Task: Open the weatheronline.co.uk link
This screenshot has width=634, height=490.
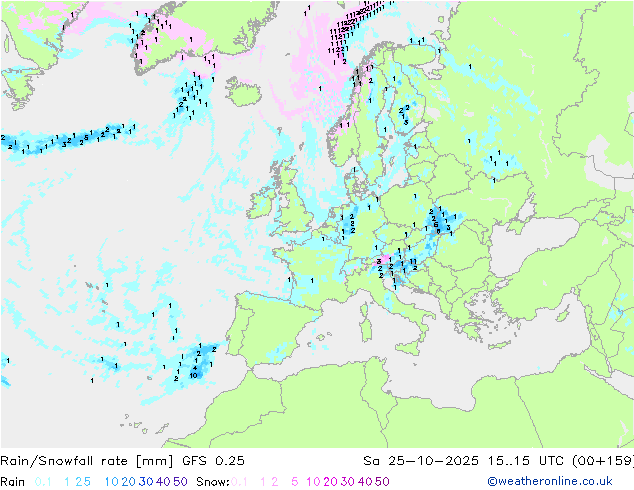Action: pos(550,482)
